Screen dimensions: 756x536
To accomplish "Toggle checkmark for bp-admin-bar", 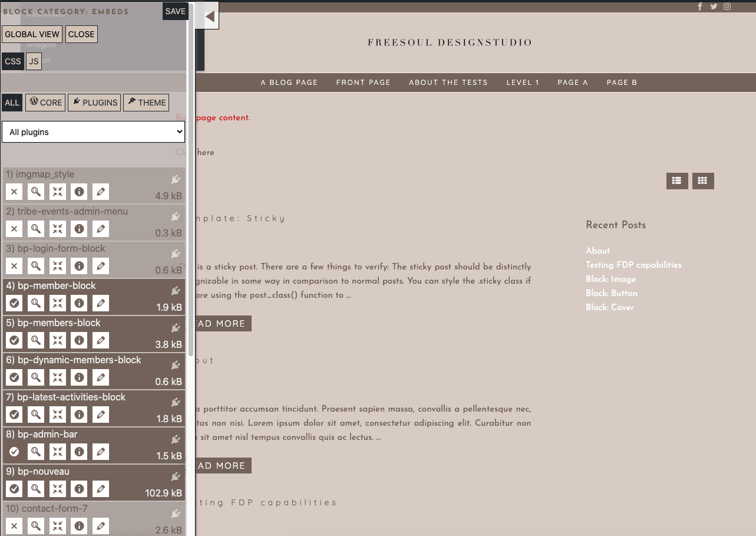I will click(x=15, y=452).
